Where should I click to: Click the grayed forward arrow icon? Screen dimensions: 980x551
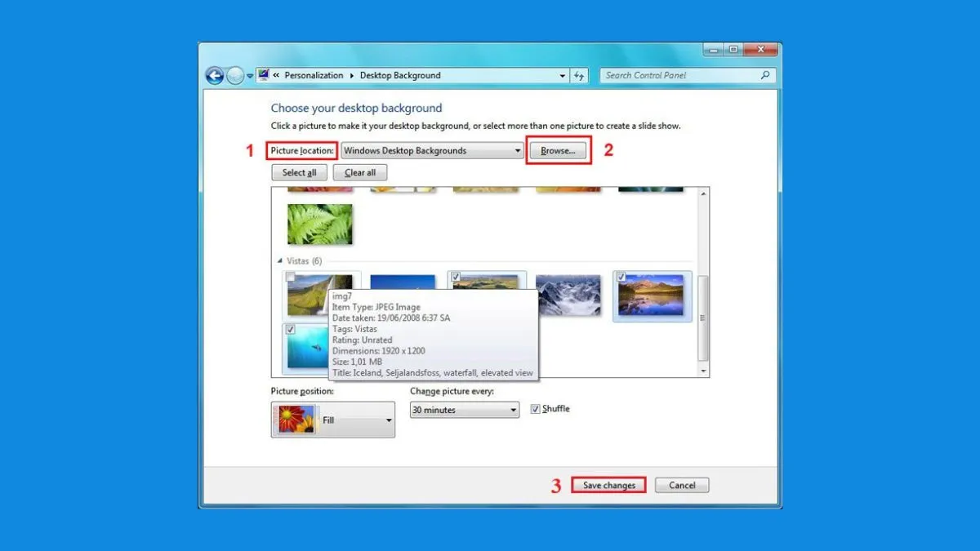[x=235, y=75]
